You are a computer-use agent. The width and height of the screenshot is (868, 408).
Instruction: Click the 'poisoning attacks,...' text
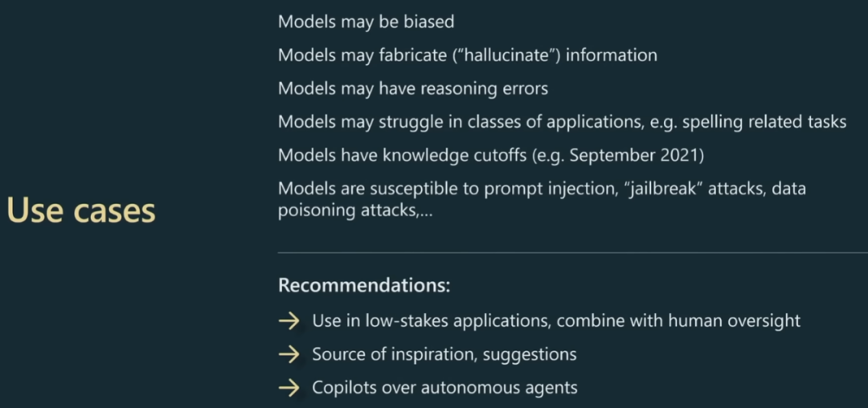click(x=355, y=210)
